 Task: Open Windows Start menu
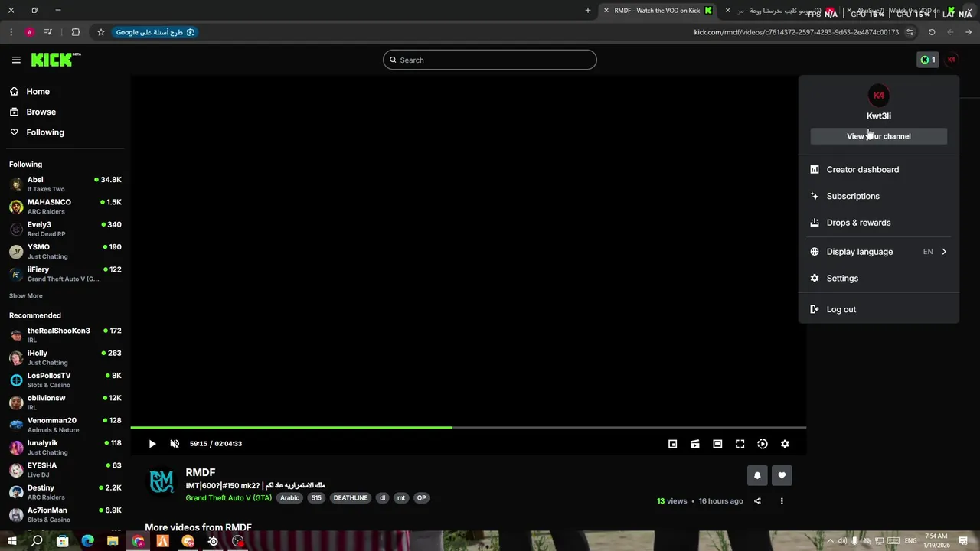11,541
